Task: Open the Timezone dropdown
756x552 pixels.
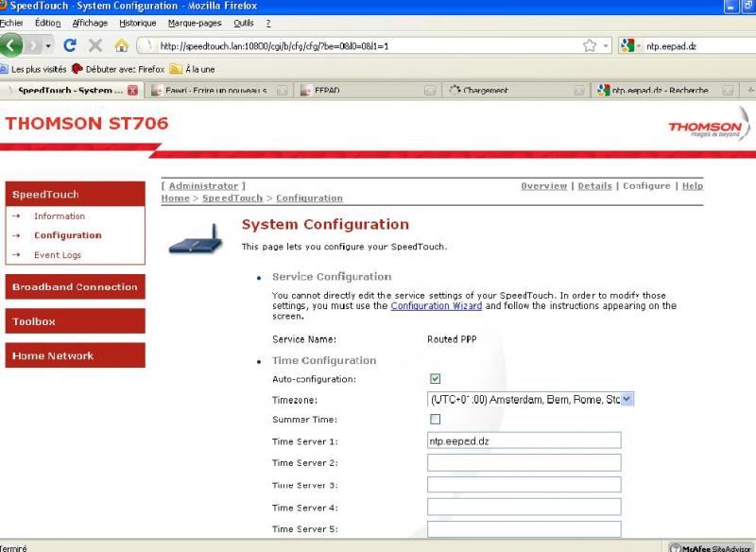Action: [530, 399]
